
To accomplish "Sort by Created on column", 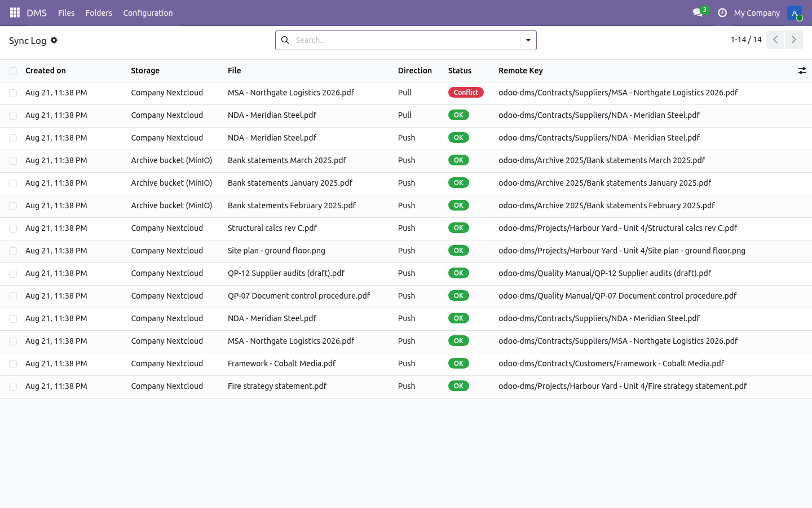I will tap(46, 71).
